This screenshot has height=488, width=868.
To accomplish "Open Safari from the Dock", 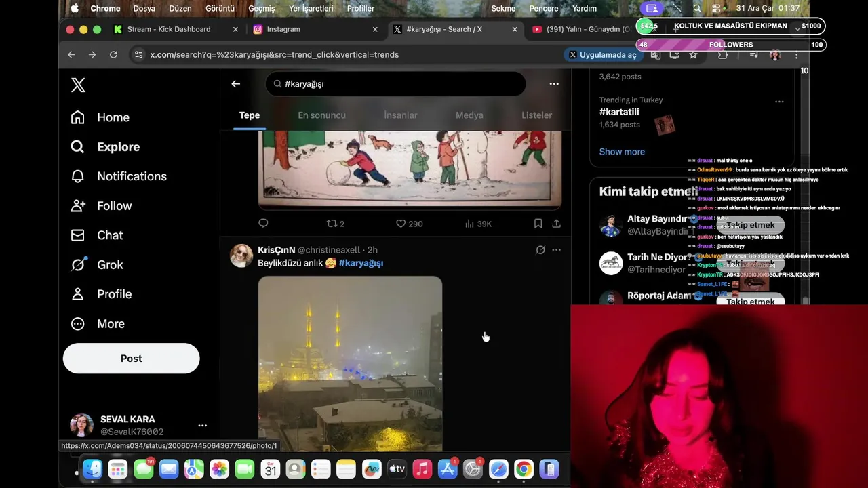I will 498,469.
